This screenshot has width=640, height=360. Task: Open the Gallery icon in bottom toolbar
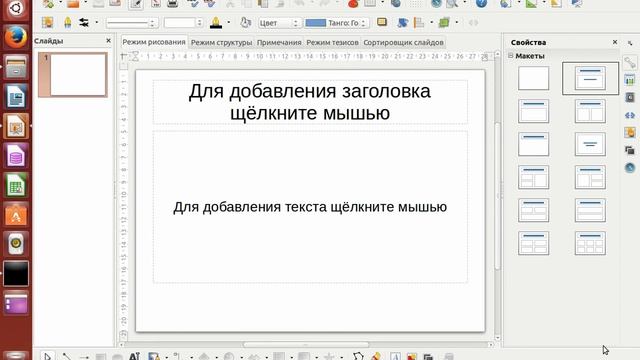428,357
